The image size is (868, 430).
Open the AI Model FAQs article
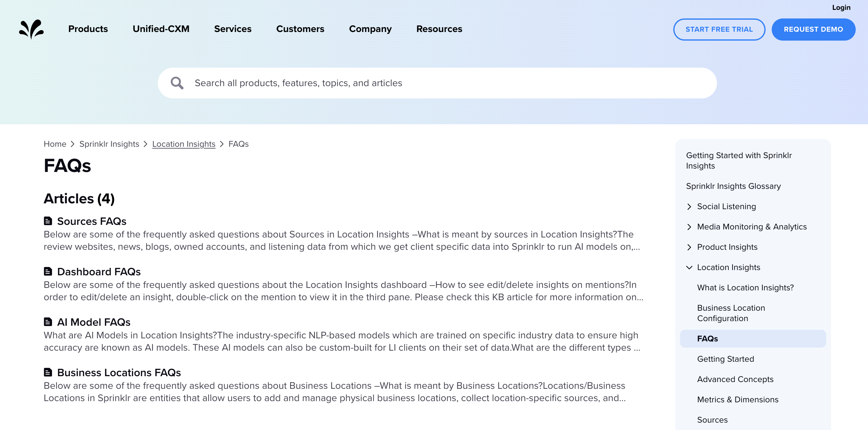point(94,322)
